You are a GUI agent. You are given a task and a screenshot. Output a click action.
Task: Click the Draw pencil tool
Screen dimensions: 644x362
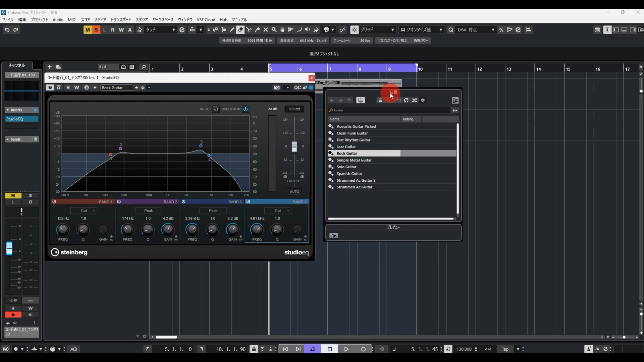(x=232, y=30)
